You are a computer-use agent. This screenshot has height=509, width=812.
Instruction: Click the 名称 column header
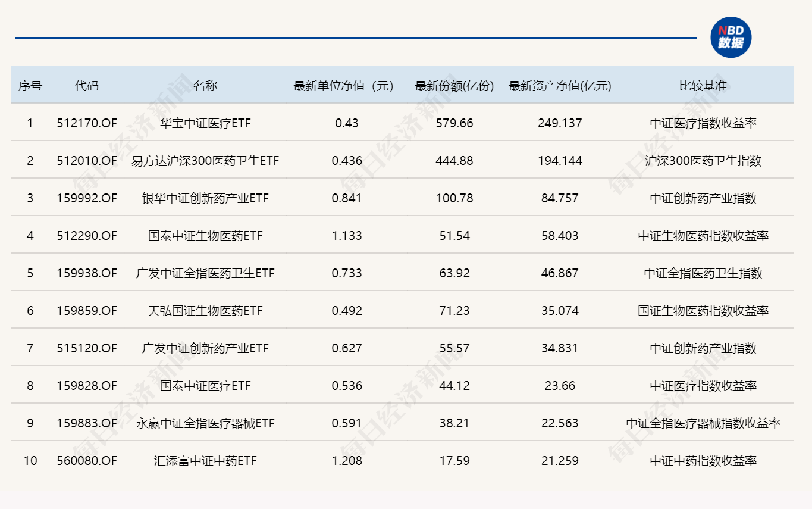[x=205, y=86]
